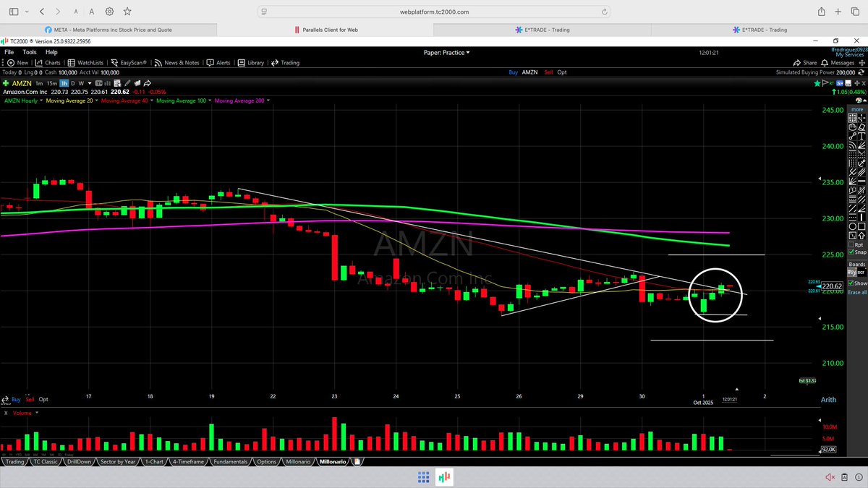
Task: Switch to 1m timeframe
Action: [39, 83]
